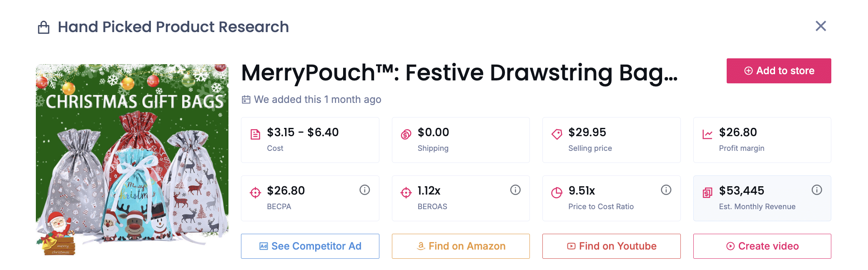868x270 pixels.
Task: Click the calendar icon beside date added
Action: (x=246, y=100)
